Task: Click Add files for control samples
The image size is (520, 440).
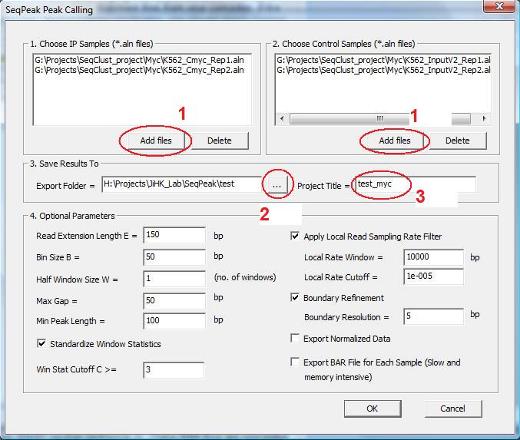Action: click(x=395, y=141)
